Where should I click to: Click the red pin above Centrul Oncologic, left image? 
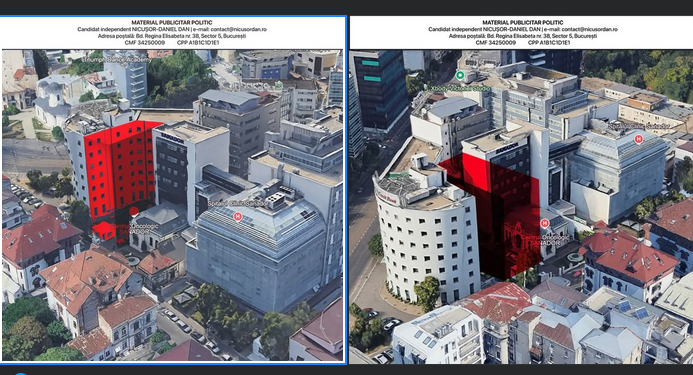[x=134, y=211]
